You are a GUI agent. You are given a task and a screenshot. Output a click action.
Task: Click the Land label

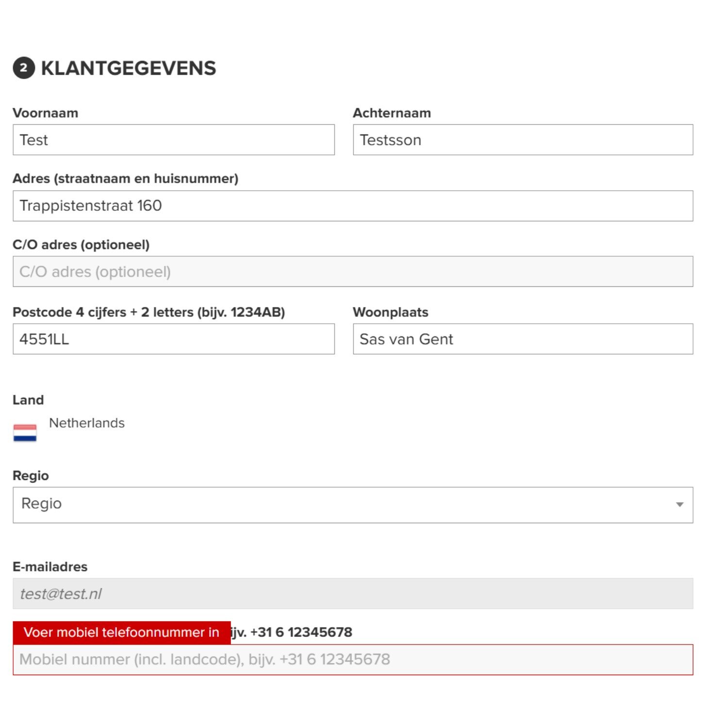pyautogui.click(x=28, y=400)
